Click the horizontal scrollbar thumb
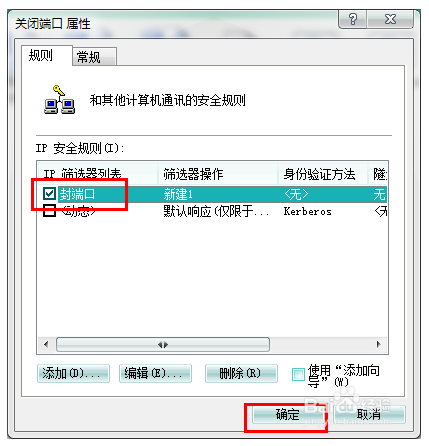The image size is (429, 446). point(163,344)
